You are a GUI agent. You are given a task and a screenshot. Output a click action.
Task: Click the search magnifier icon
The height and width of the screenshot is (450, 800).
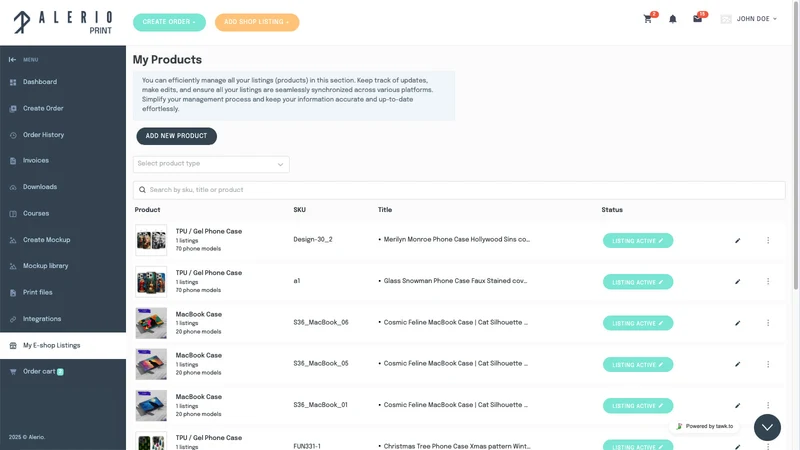click(142, 190)
